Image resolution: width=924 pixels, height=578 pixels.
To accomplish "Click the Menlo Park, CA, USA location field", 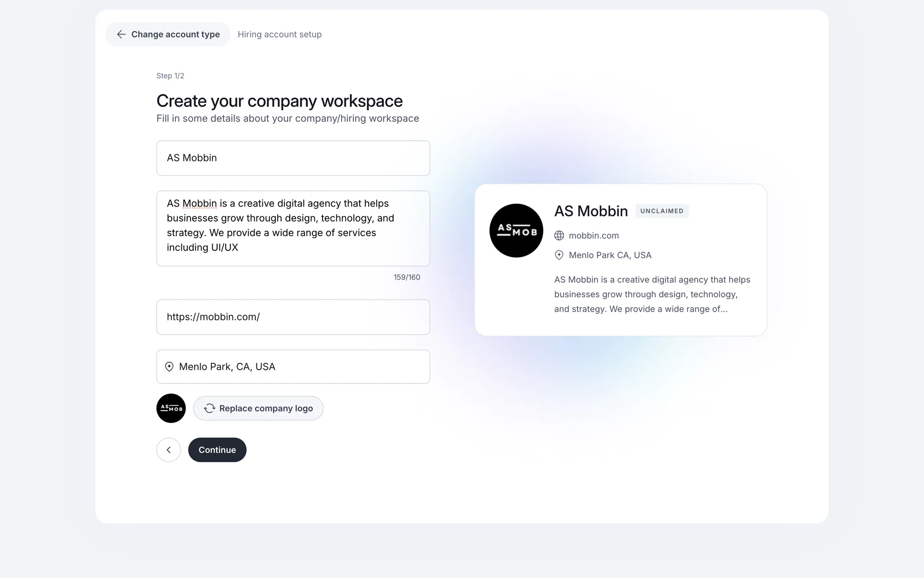I will click(x=298, y=367).
